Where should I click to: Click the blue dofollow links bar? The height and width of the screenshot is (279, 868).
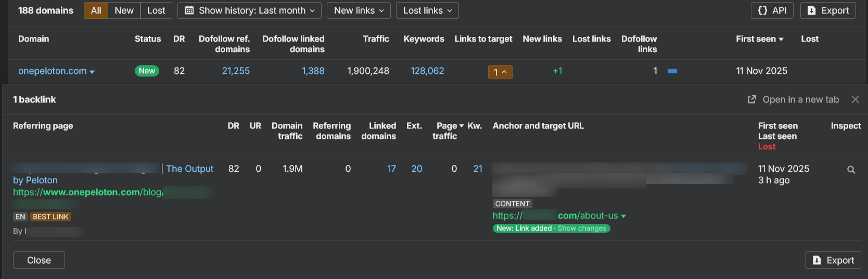(x=672, y=71)
